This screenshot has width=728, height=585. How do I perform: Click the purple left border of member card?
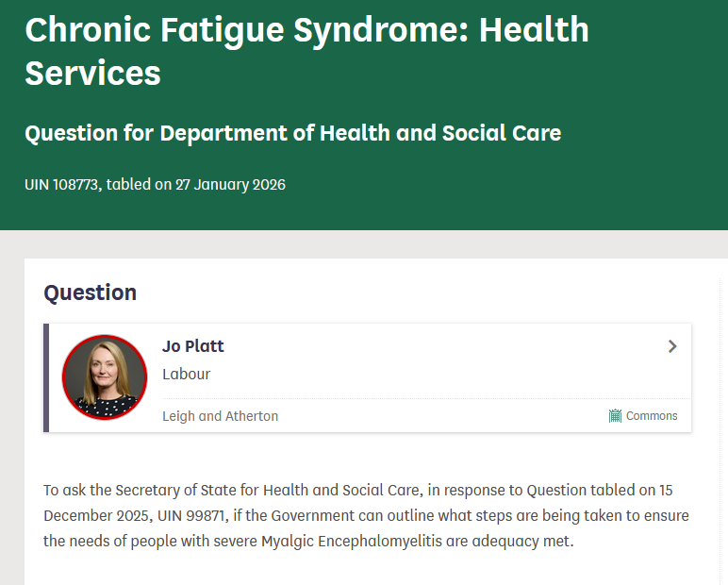click(x=46, y=377)
